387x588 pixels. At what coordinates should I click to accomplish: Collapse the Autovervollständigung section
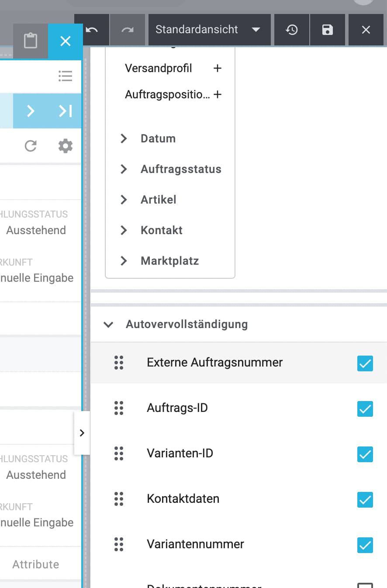point(108,325)
